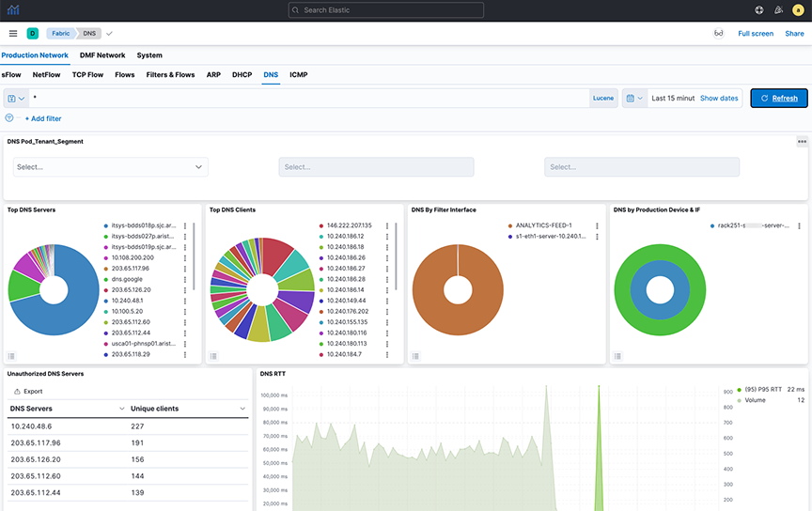Focus the Search Elastic input field
812x511 pixels.
(x=386, y=9)
